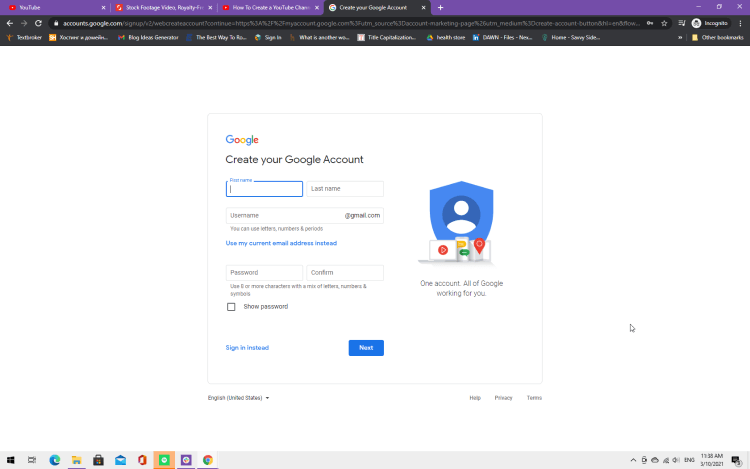Viewport: 750px width, 469px height.
Task: Open the Blog Ideas Generator bookmark
Action: coord(148,37)
